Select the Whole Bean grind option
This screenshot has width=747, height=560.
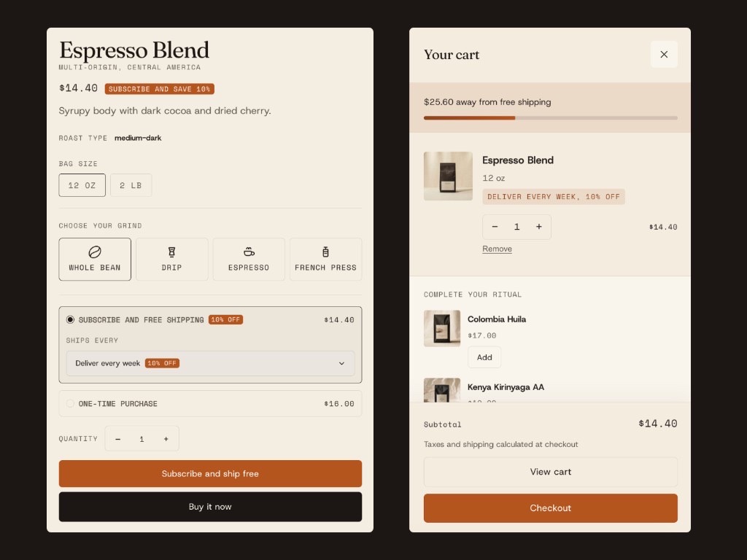point(95,259)
